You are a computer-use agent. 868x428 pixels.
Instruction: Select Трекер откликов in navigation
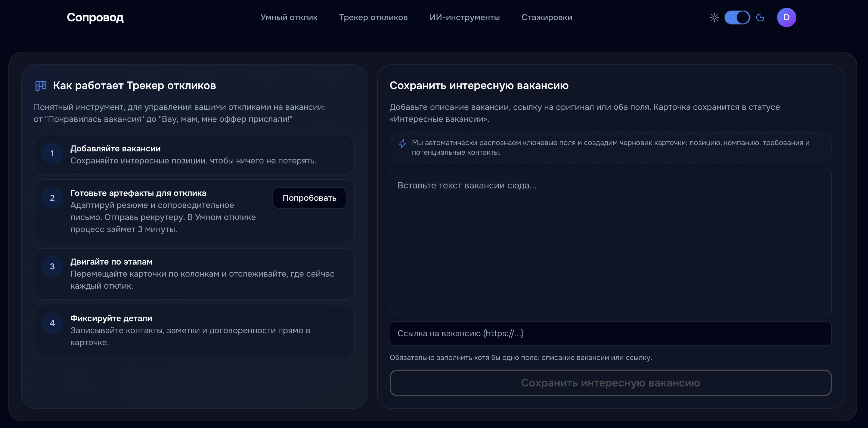[373, 17]
